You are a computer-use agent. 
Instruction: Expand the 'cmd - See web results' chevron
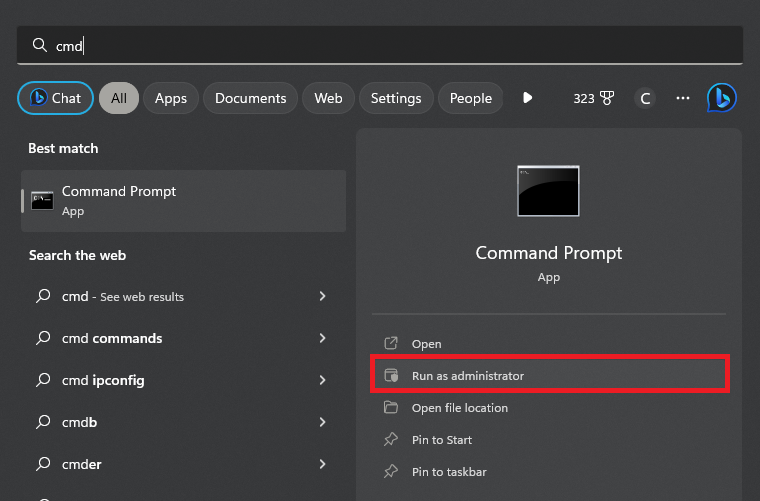322,296
